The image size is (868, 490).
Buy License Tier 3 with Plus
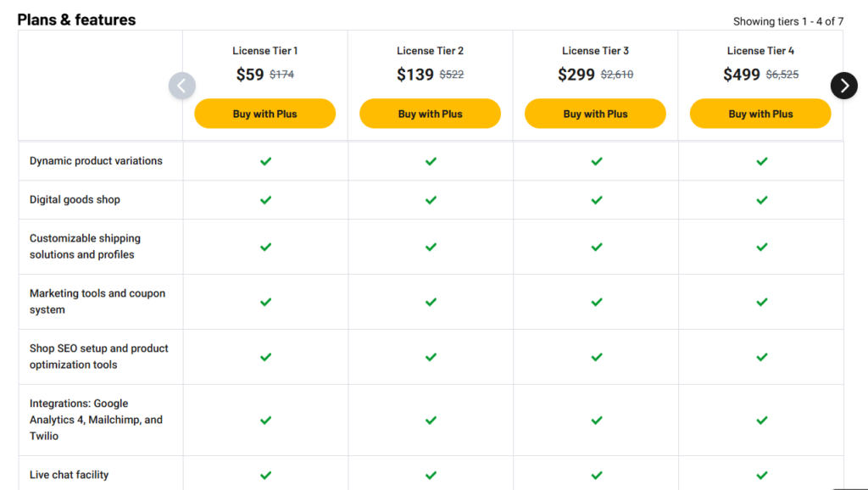point(595,114)
